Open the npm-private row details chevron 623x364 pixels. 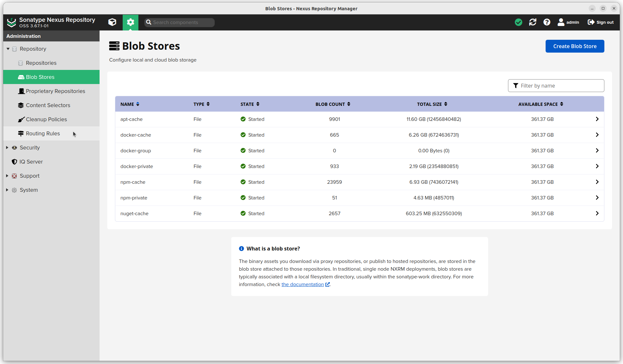tap(597, 198)
